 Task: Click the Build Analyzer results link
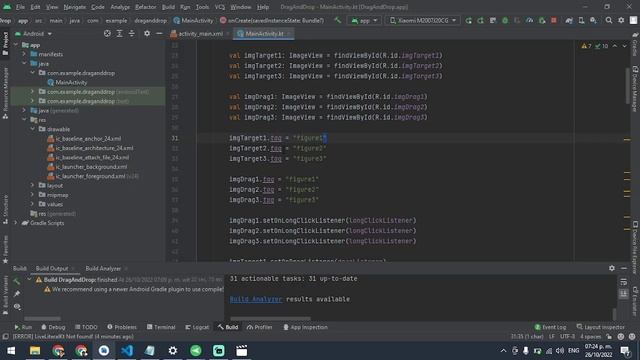[x=256, y=299]
